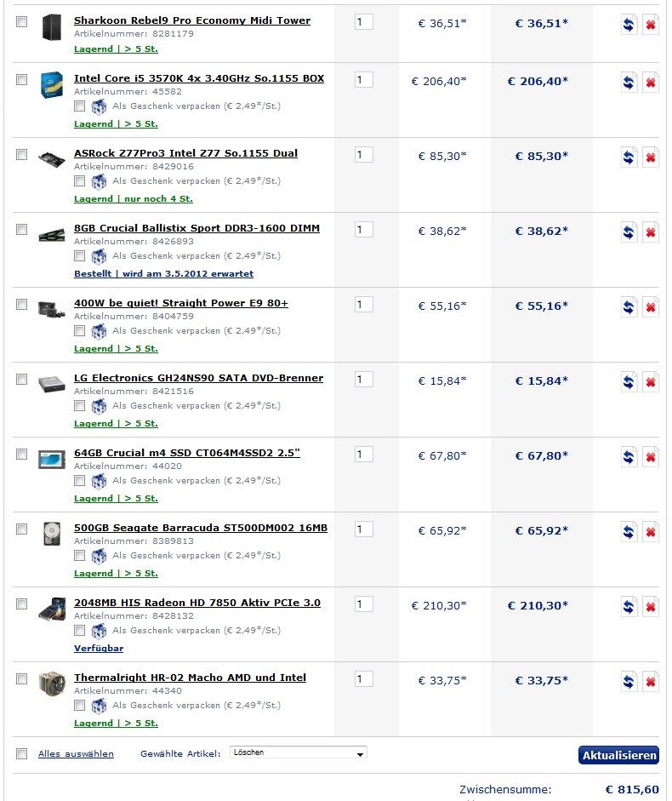Click the refresh icon for 64GB Crucial m4 SSD
The width and height of the screenshot is (672, 801).
(629, 457)
